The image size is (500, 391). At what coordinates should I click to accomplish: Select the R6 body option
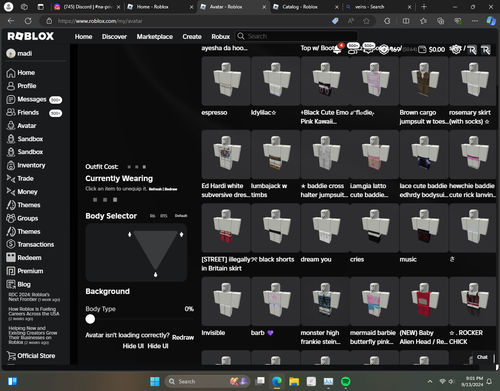click(x=152, y=216)
